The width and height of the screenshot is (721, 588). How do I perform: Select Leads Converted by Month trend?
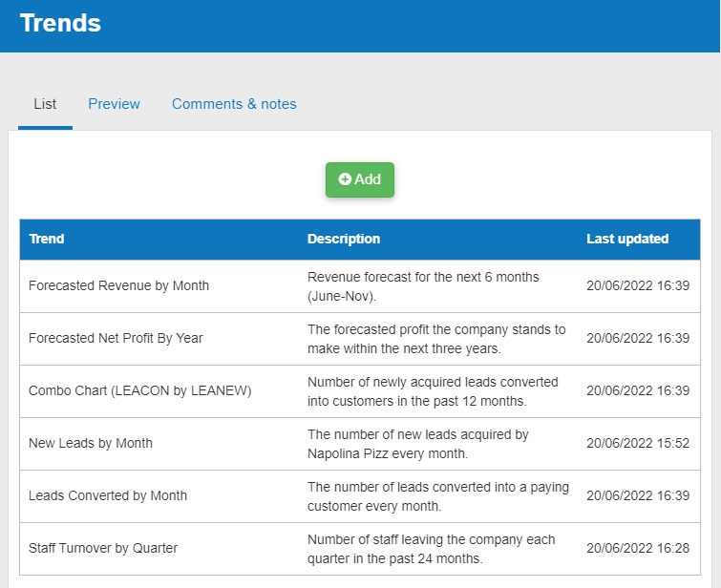(x=108, y=495)
